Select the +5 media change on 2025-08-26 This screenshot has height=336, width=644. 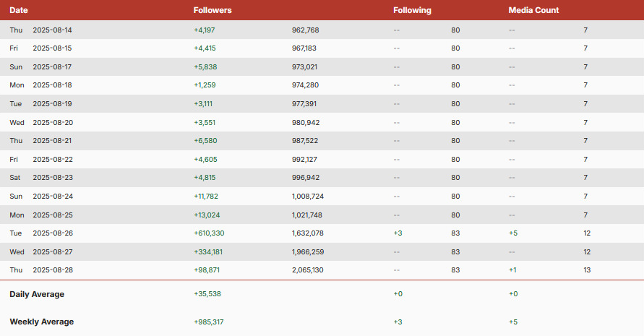pos(512,233)
